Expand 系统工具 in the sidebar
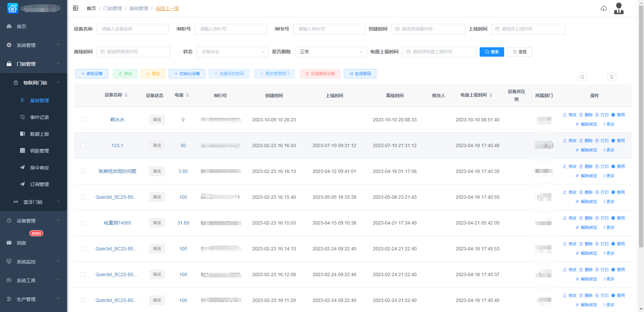Image resolution: width=644 pixels, height=312 pixels. [34, 280]
